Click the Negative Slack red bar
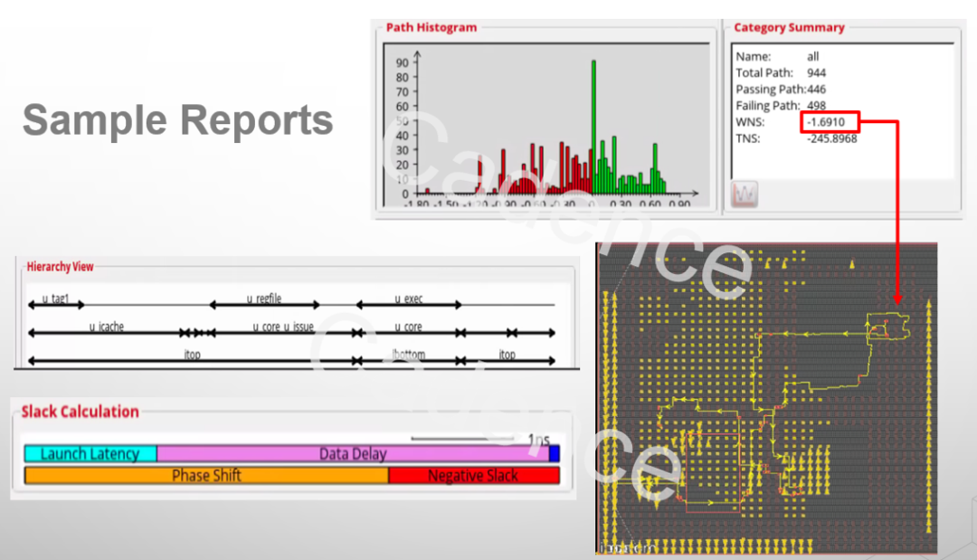 click(473, 475)
